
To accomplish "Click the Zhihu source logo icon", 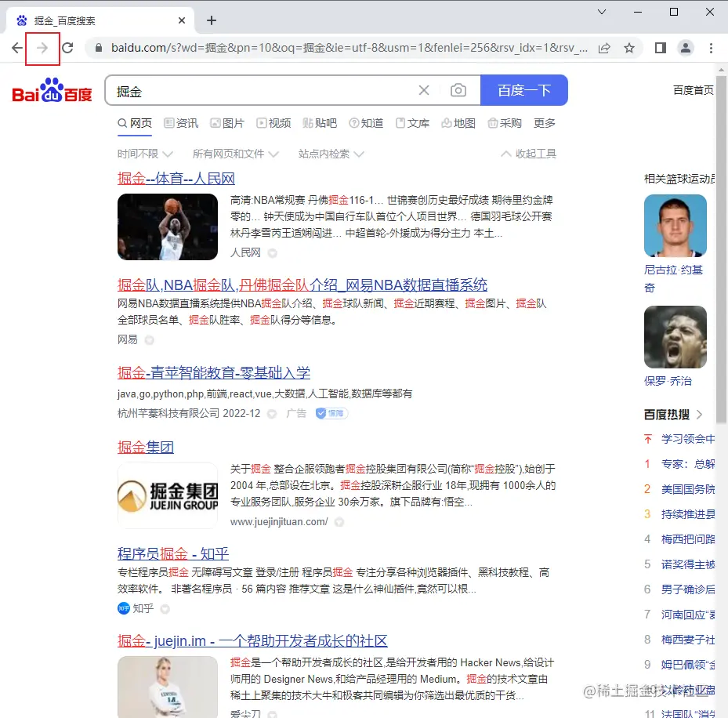I will (124, 608).
